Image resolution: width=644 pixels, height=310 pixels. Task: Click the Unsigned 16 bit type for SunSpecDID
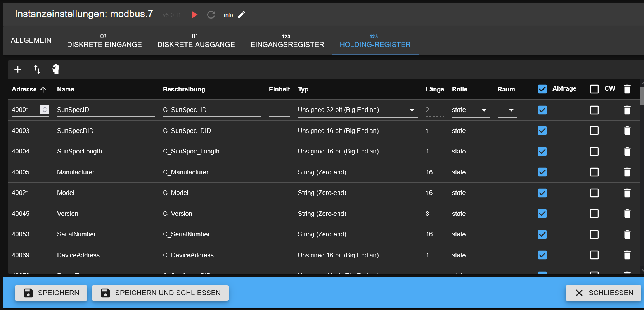[338, 131]
